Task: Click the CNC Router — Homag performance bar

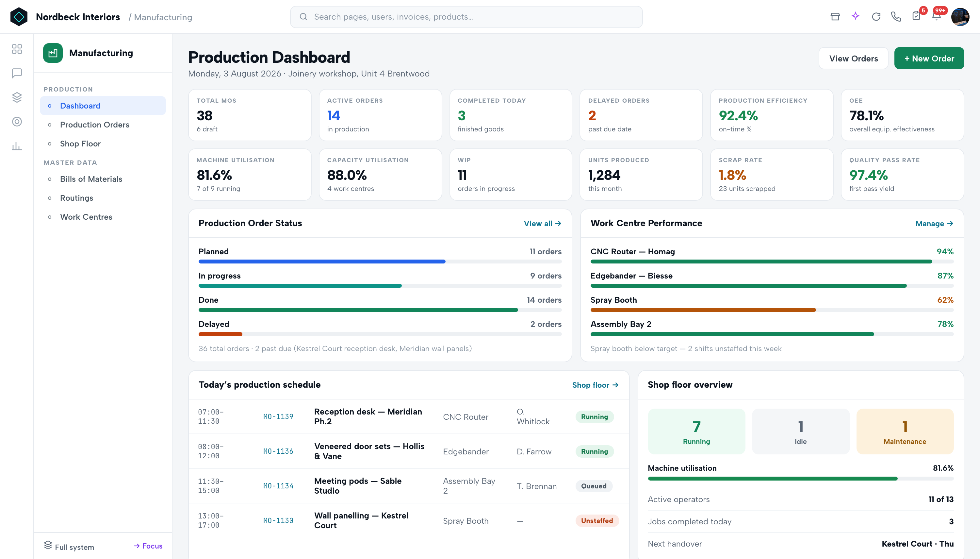Action: pyautogui.click(x=772, y=262)
